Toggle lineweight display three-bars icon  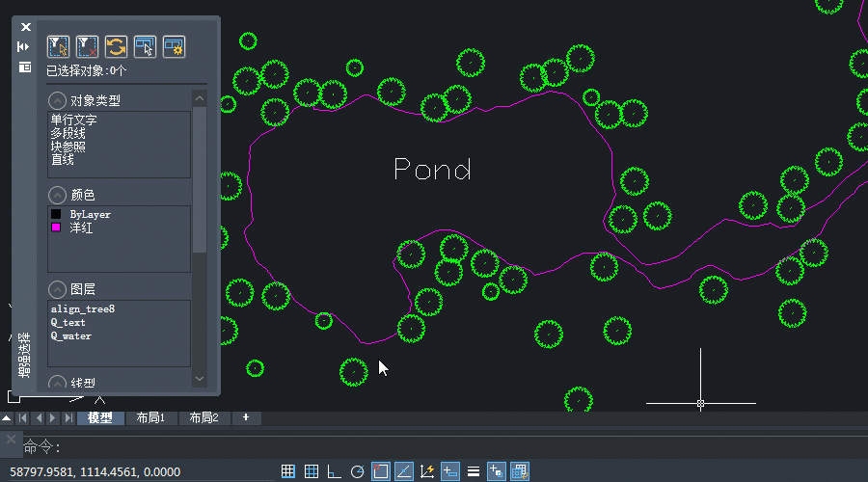474,471
